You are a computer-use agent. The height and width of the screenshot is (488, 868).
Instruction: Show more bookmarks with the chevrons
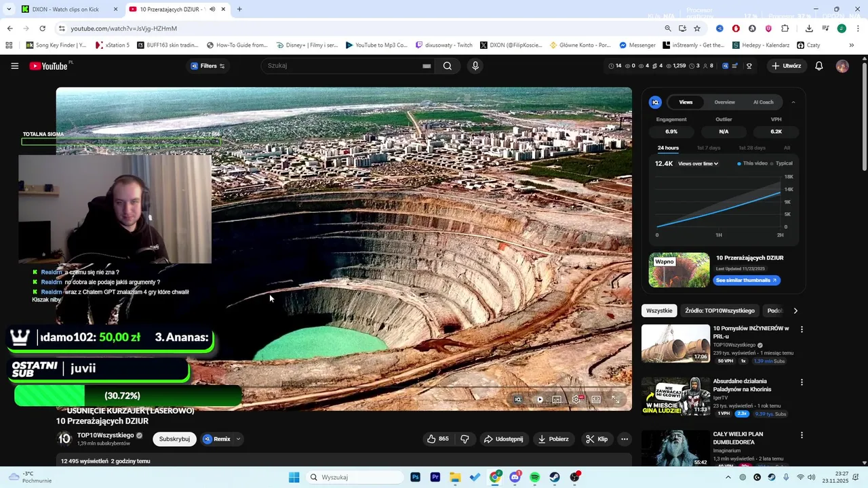851,45
